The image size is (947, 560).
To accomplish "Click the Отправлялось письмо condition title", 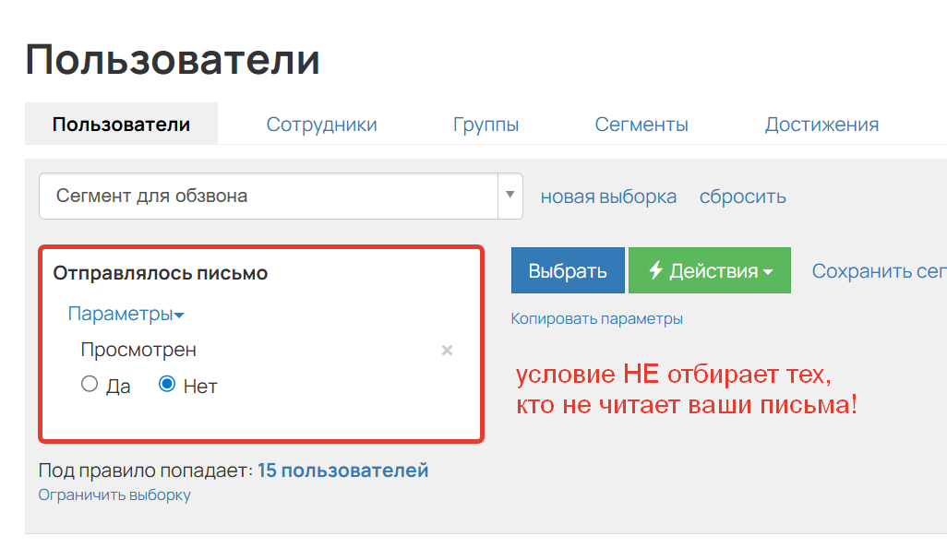I will click(160, 273).
